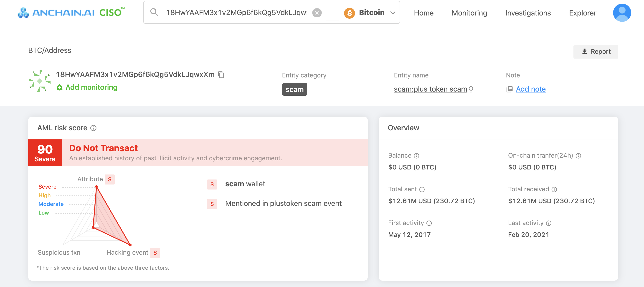Go to Monitoring page
Image resolution: width=644 pixels, height=287 pixels.
(x=469, y=13)
